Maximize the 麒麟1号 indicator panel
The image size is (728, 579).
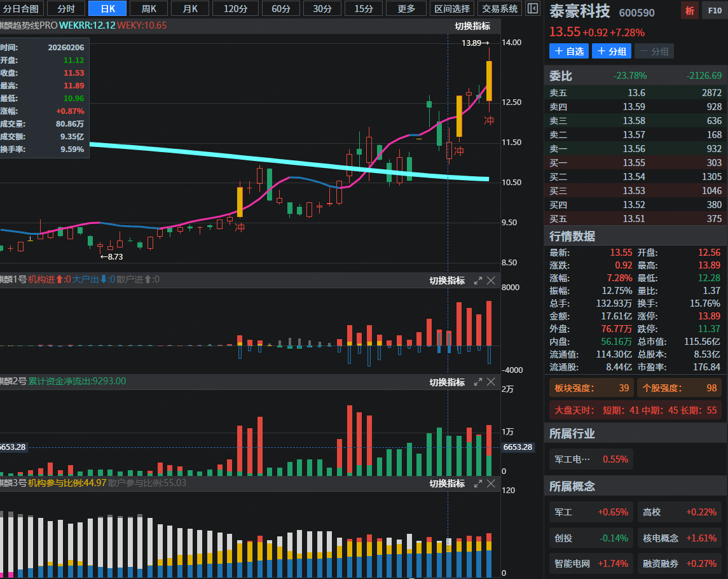(478, 281)
